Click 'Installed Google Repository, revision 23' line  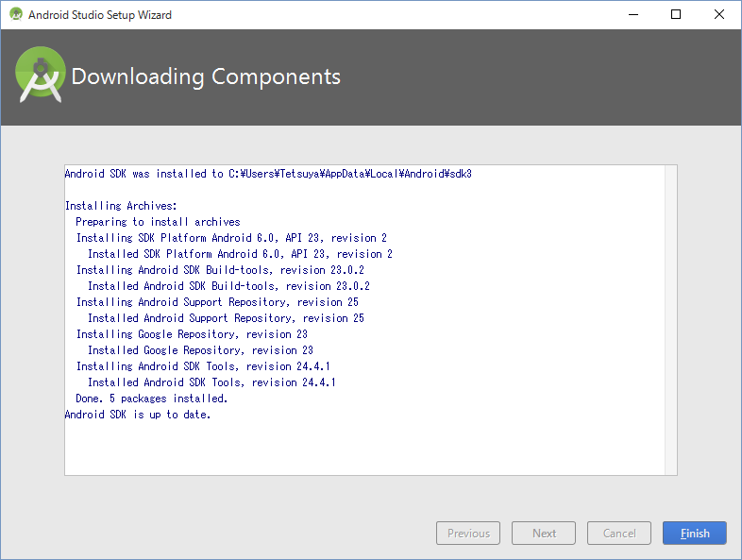point(200,350)
